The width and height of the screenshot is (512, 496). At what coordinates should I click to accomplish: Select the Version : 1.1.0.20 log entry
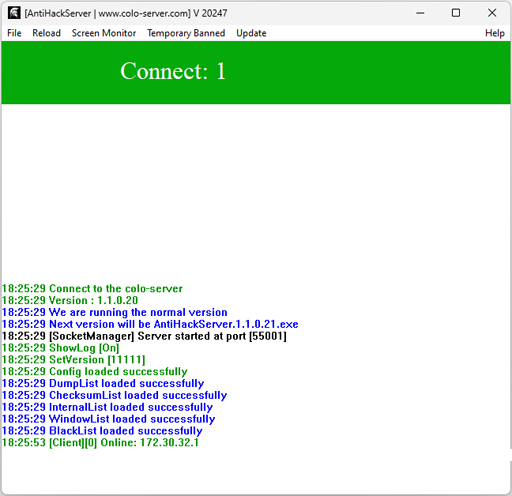tap(70, 300)
